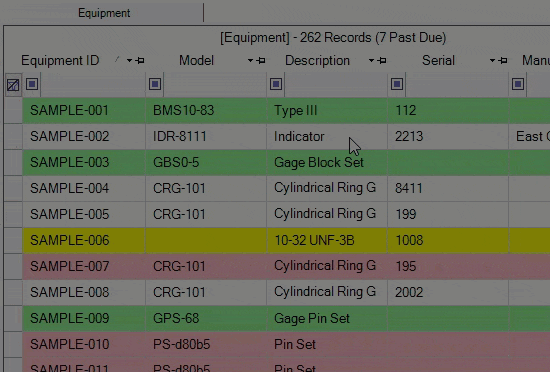Switch to the Equipment tab
550x372 pixels.
pyautogui.click(x=104, y=13)
